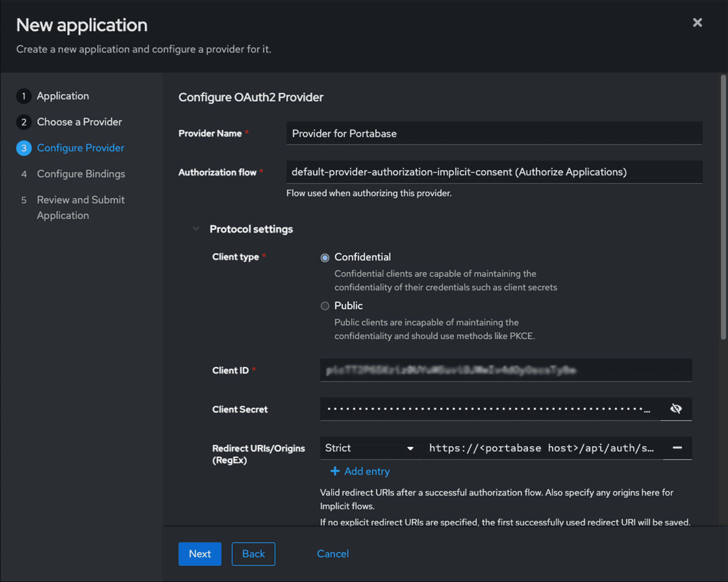Select the Confidential client type
Image resolution: width=728 pixels, height=582 pixels.
click(325, 258)
